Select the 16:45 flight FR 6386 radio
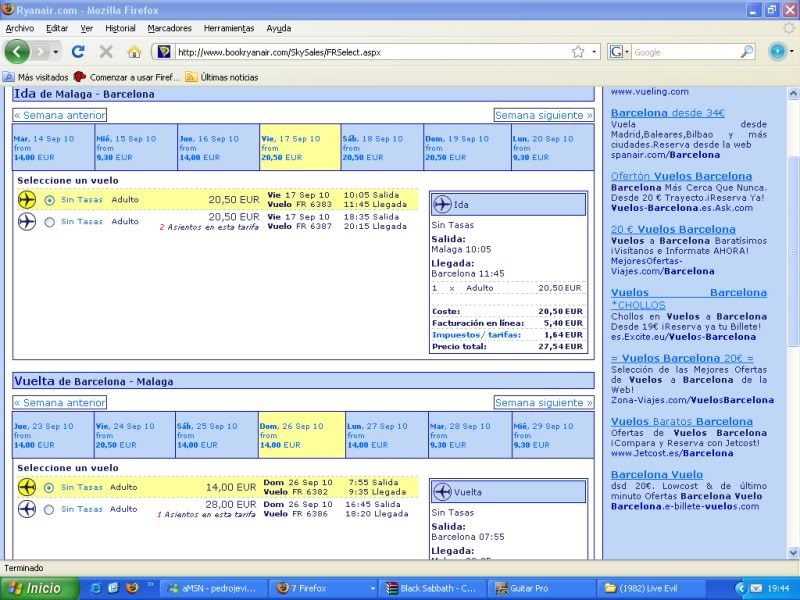This screenshot has height=600, width=800. click(x=49, y=510)
